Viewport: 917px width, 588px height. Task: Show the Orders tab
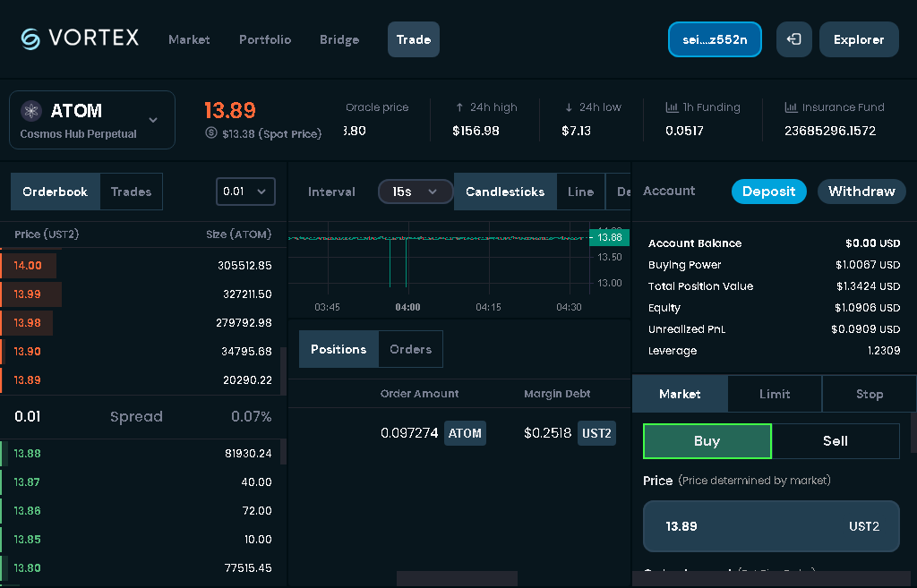410,350
